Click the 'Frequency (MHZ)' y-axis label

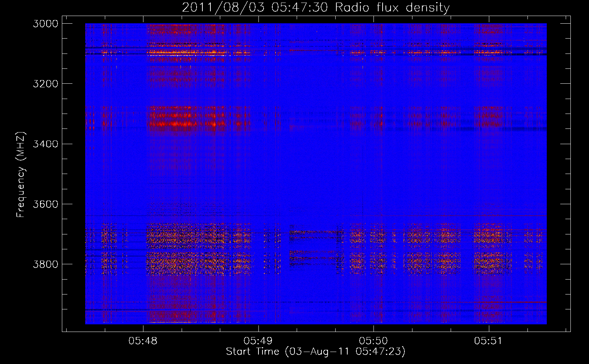click(x=21, y=175)
